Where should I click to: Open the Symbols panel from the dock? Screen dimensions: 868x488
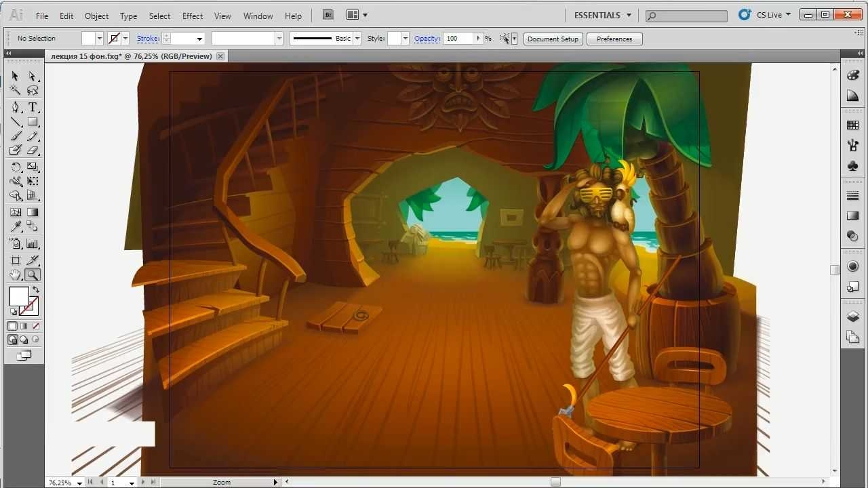pyautogui.click(x=853, y=165)
